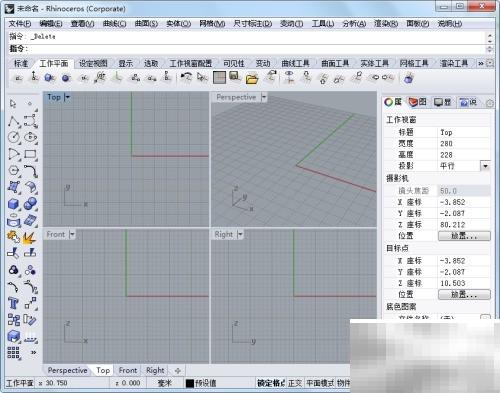Open the 文件(F) menu
Image resolution: width=500 pixels, height=393 pixels.
click(x=20, y=24)
